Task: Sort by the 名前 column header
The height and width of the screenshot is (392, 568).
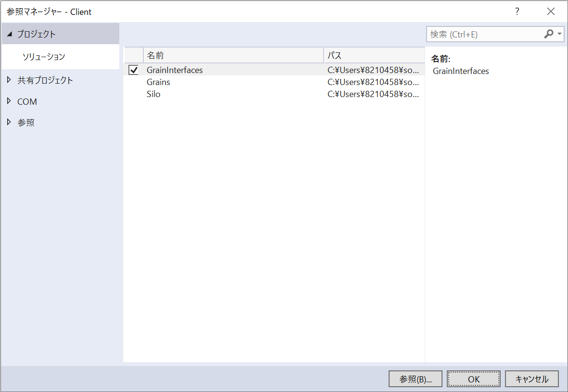Action: (x=234, y=55)
